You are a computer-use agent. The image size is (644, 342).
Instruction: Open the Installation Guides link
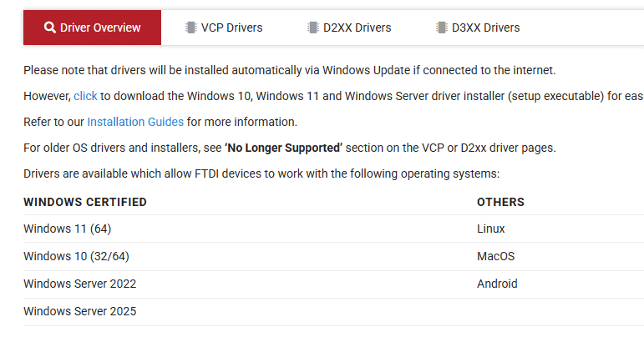point(135,122)
